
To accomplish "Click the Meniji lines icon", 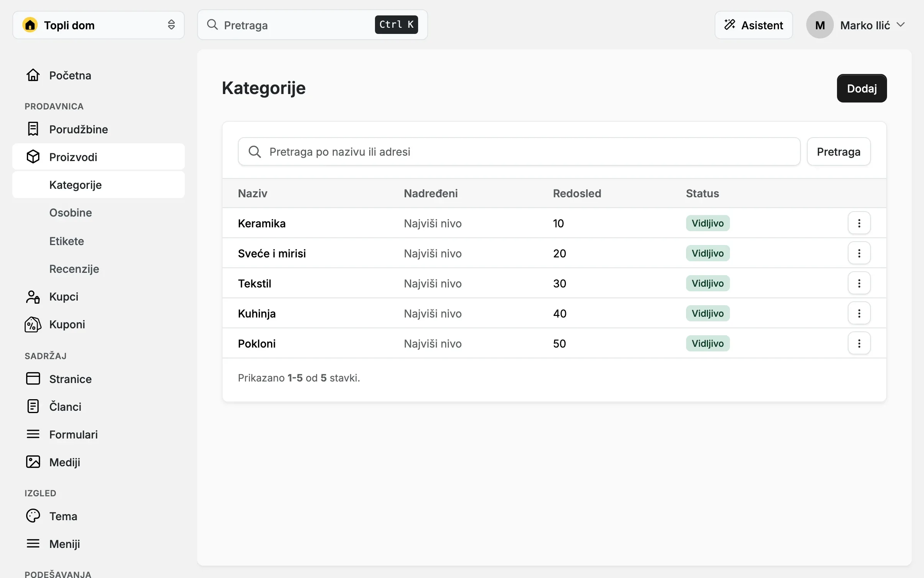I will (33, 544).
